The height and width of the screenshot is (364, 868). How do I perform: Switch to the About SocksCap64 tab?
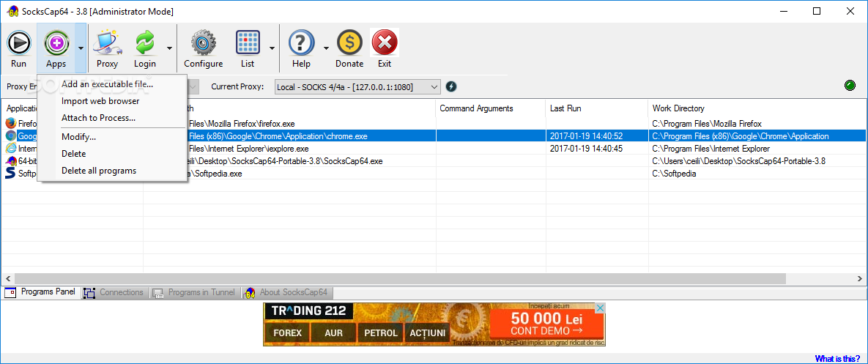286,293
